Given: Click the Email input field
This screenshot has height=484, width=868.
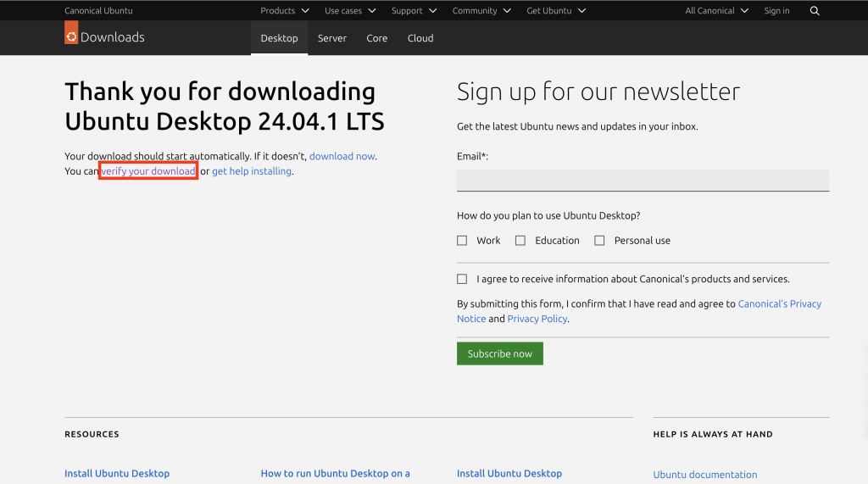Looking at the screenshot, I should [643, 181].
